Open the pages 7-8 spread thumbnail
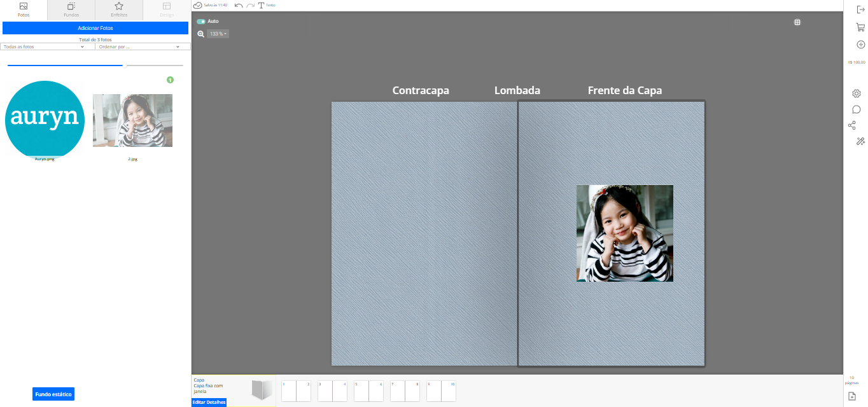 coord(405,391)
